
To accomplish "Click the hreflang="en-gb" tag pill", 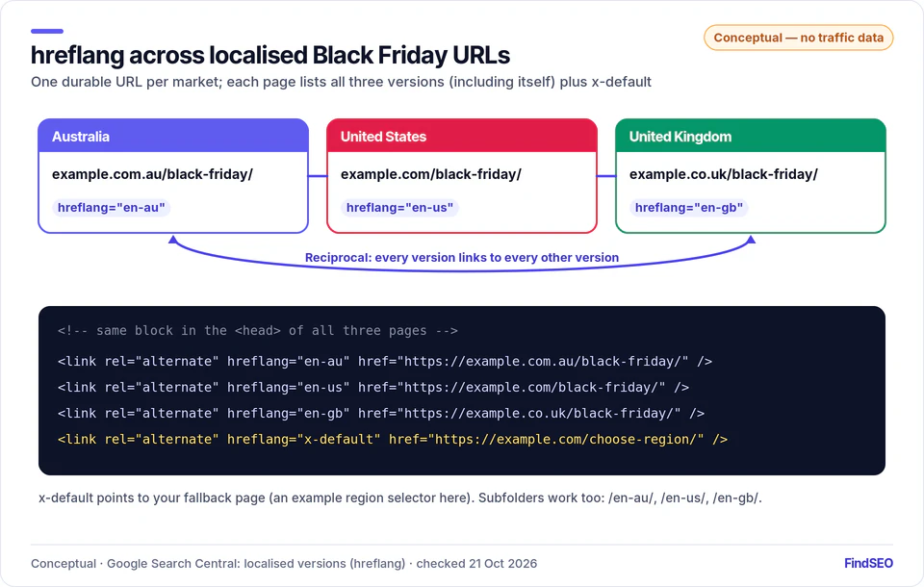I will tap(689, 208).
